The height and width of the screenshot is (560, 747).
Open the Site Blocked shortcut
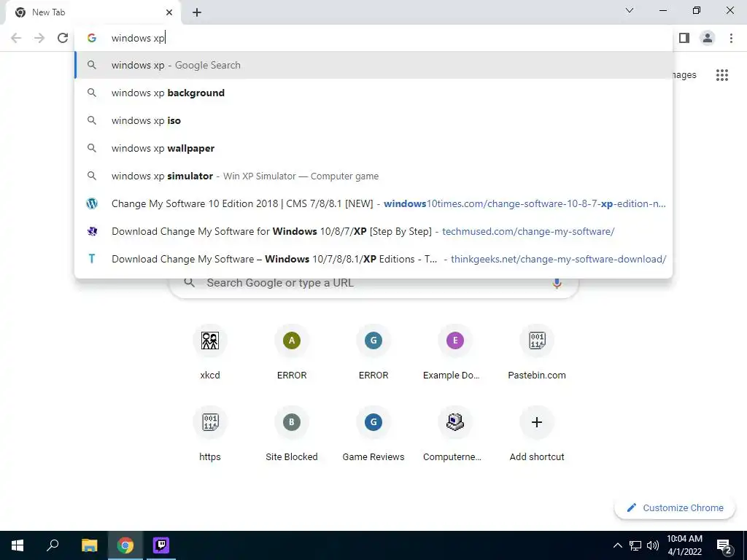tap(292, 435)
